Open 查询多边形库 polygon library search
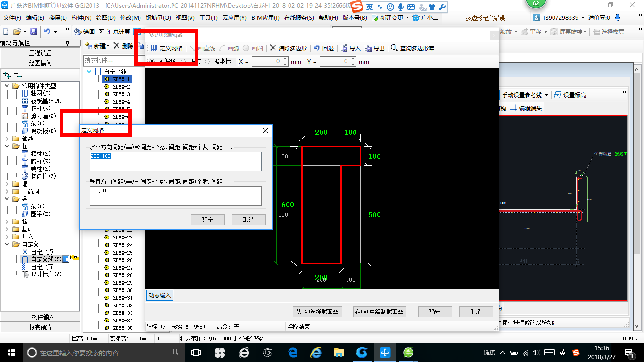 click(x=413, y=48)
